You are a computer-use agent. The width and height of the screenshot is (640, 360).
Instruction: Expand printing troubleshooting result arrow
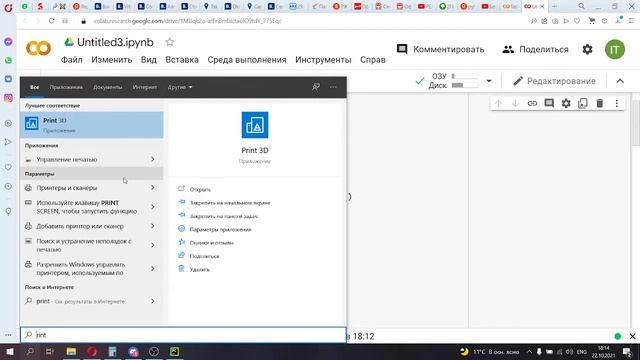tap(153, 245)
